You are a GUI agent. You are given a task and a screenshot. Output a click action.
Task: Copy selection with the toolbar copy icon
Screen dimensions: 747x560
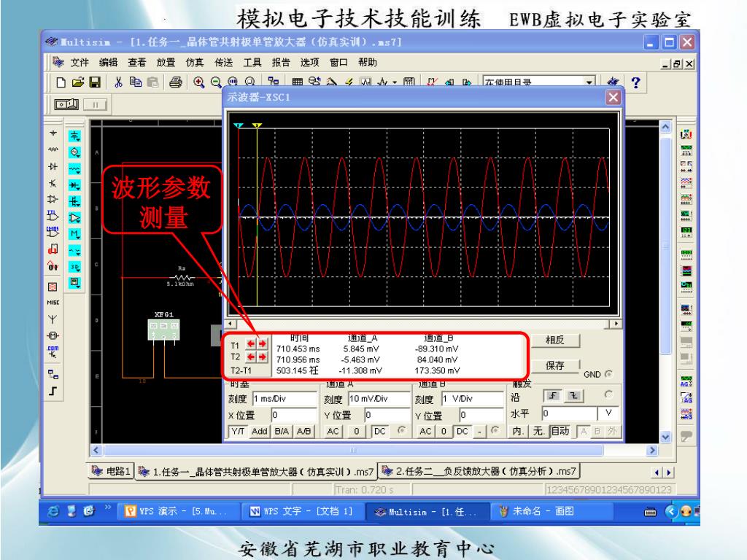[x=136, y=82]
